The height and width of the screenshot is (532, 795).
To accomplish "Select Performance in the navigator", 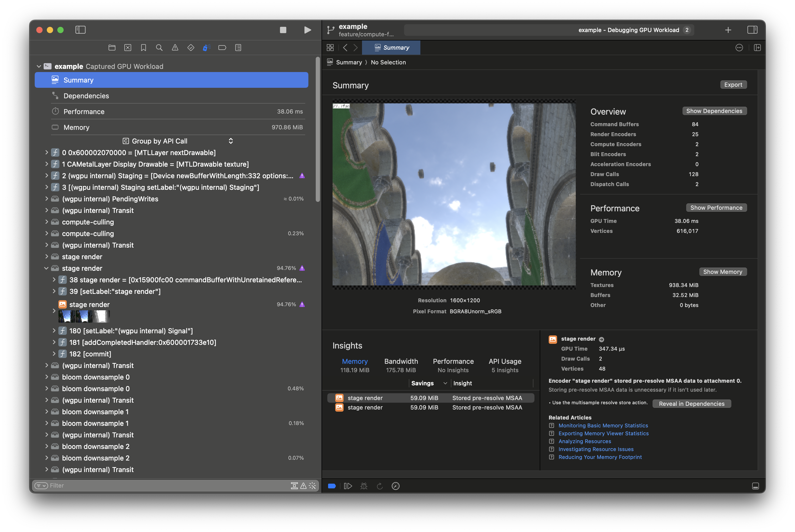I will coord(171,112).
